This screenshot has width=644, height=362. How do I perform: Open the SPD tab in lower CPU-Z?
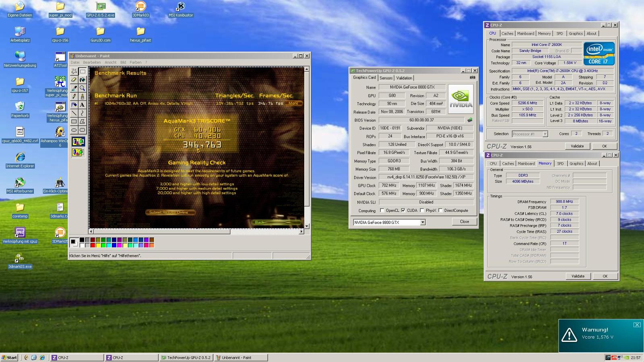560,164
